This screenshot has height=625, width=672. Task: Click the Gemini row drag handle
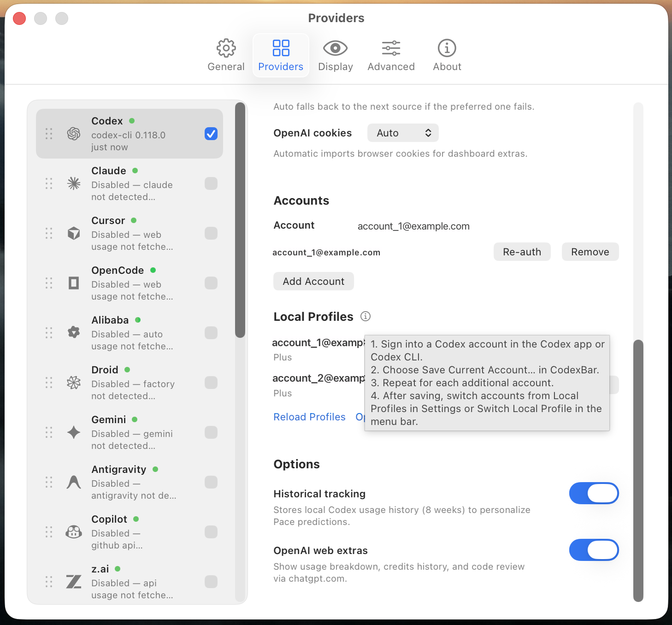[49, 432]
